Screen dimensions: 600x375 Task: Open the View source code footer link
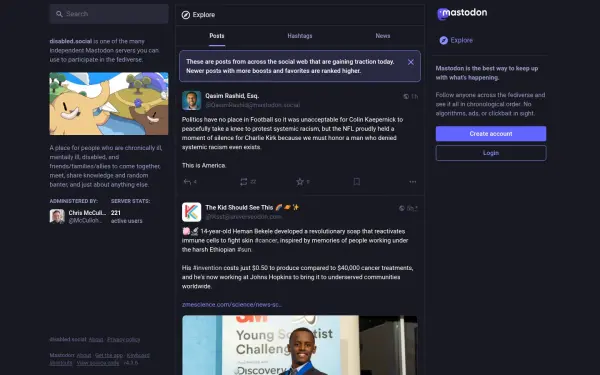[x=98, y=363]
